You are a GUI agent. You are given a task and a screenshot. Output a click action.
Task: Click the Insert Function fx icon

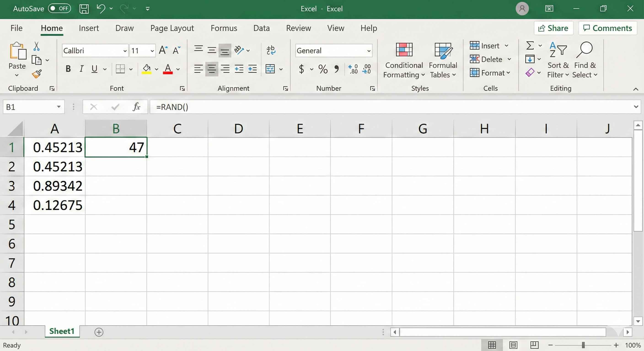click(137, 107)
